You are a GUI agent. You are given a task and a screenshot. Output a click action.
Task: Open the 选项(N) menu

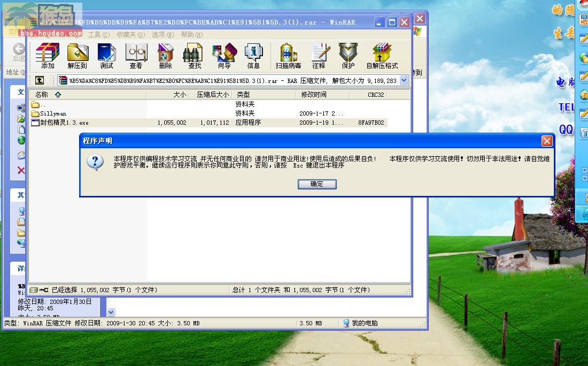click(163, 35)
